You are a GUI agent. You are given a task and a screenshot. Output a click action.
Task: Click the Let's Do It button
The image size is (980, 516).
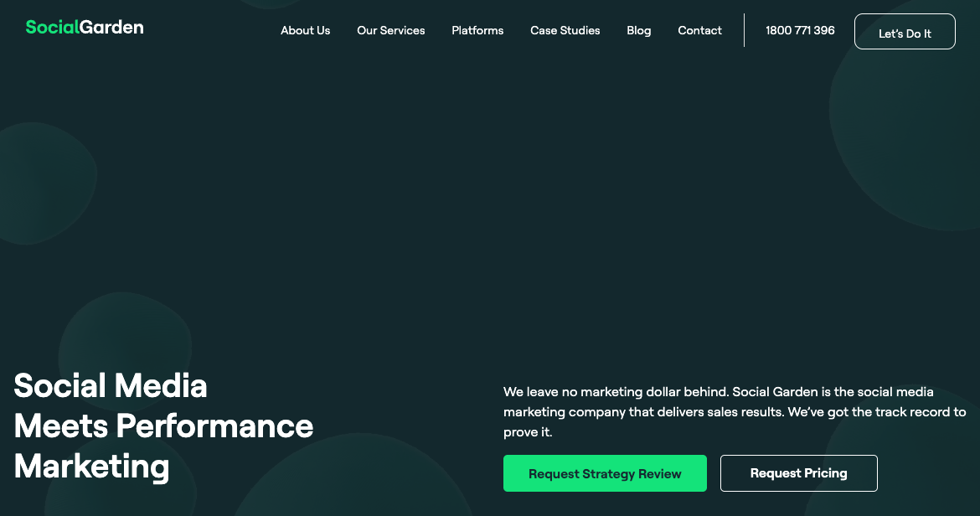(905, 31)
